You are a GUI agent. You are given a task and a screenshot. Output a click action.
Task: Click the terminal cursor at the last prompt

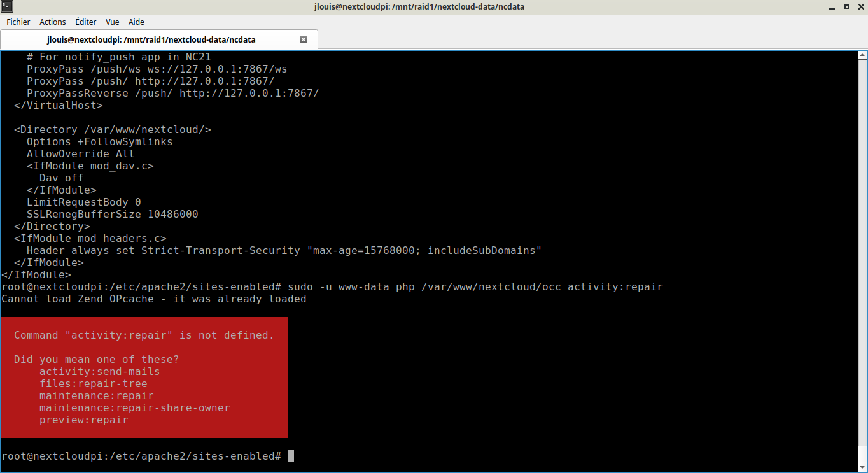pyautogui.click(x=291, y=456)
